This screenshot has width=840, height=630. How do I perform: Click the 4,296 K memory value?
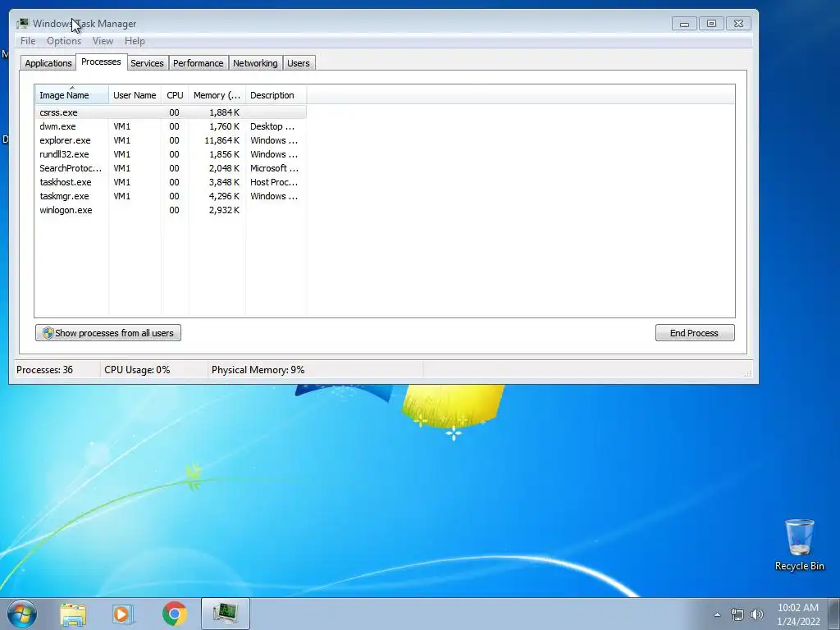pos(224,196)
